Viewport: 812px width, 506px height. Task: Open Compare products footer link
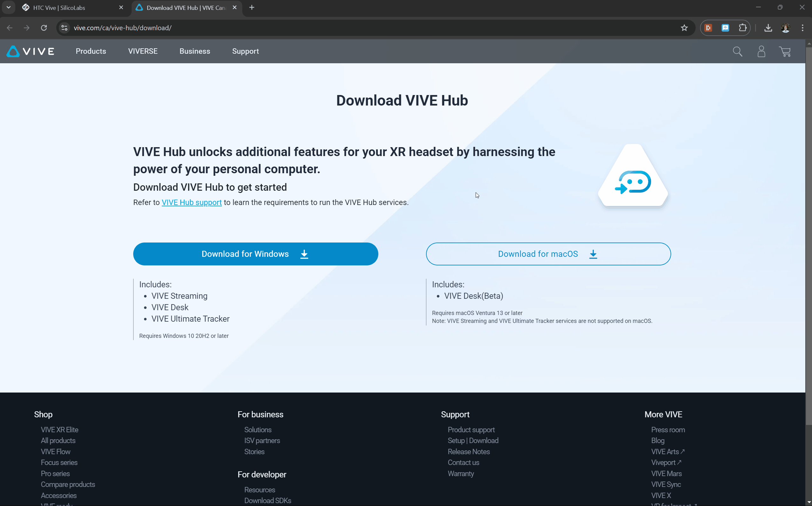68,485
